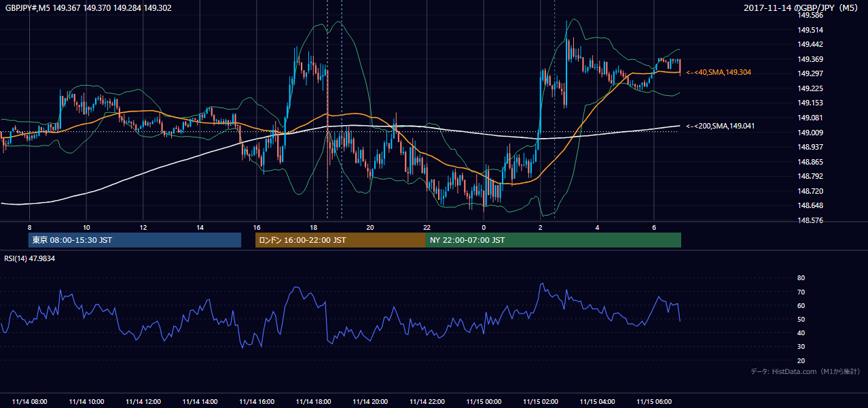Click price axis label 148.720
The height and width of the screenshot is (408, 868).
[x=810, y=191]
